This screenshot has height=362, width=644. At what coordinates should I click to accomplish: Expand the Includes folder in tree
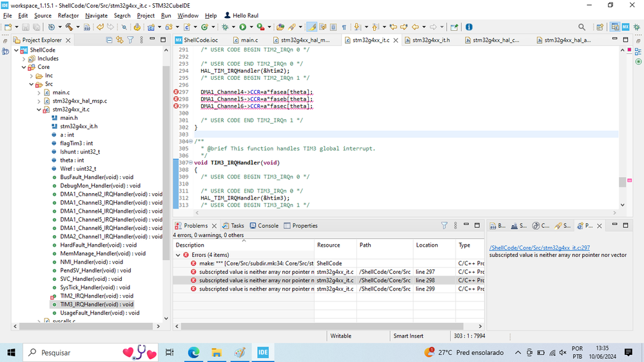(x=24, y=59)
